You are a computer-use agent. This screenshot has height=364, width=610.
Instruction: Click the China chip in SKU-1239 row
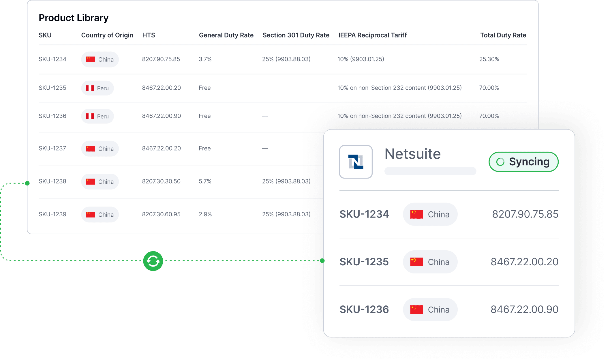coord(100,215)
